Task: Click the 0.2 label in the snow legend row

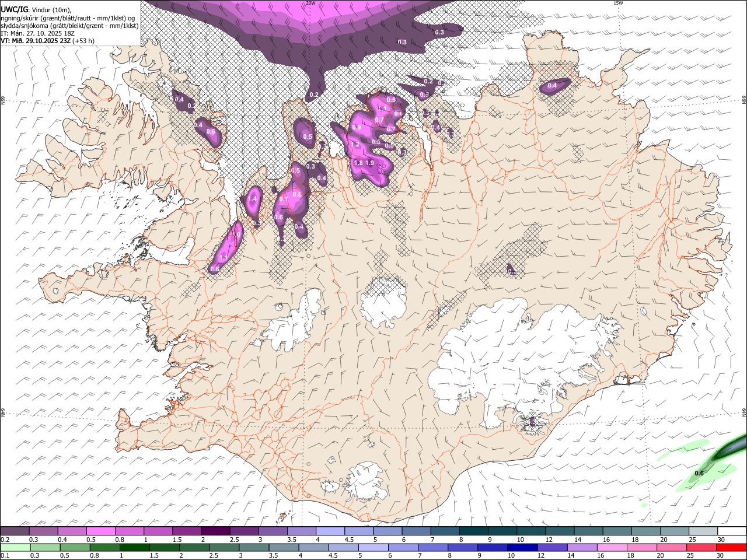Action: tap(5, 540)
